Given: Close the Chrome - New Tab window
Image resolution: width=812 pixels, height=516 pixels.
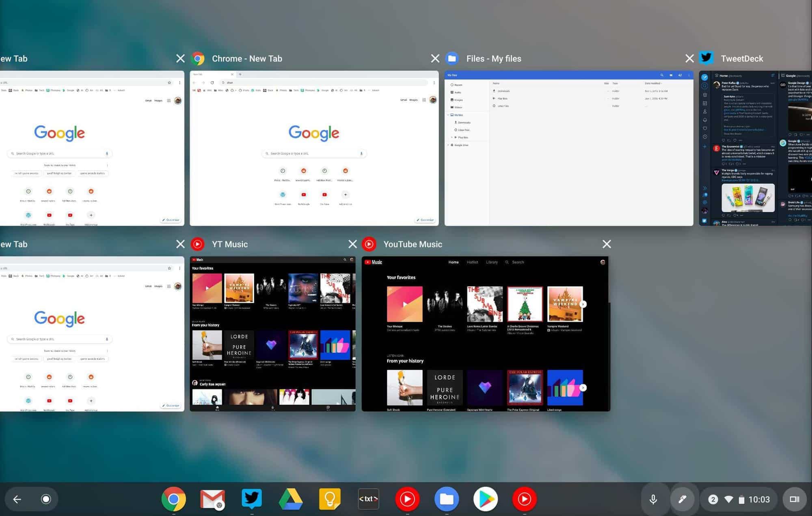Looking at the screenshot, I should [x=435, y=58].
